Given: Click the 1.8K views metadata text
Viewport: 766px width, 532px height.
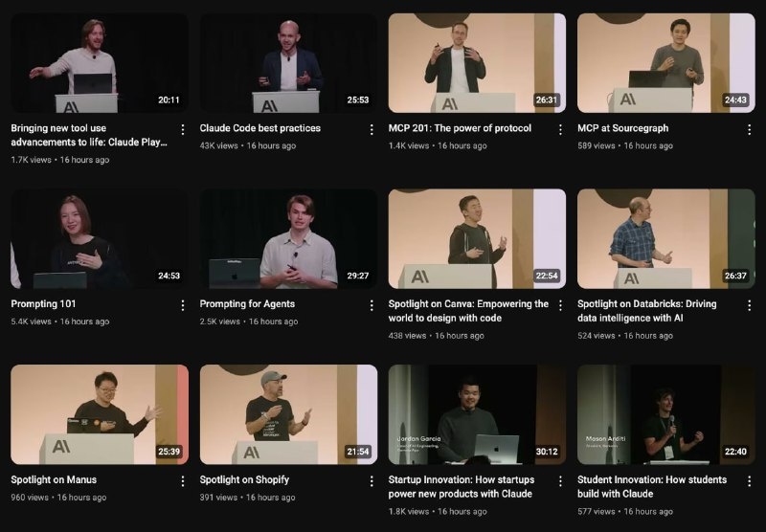Looking at the screenshot, I should pyautogui.click(x=409, y=511).
